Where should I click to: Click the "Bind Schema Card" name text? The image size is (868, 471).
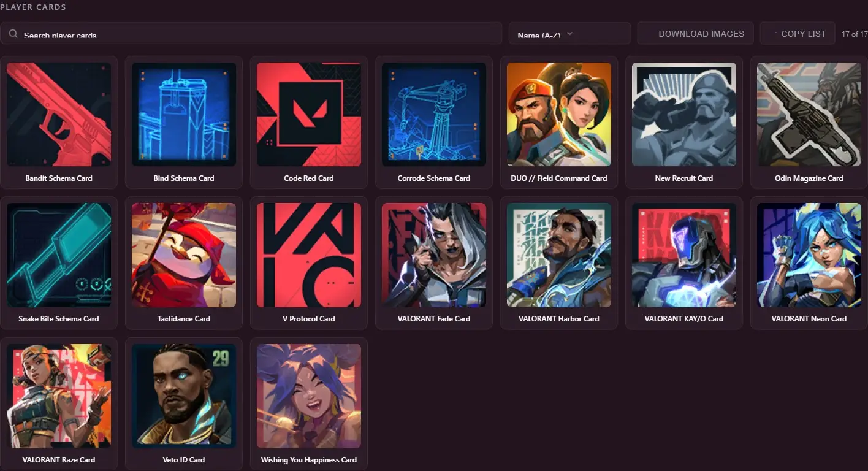pyautogui.click(x=184, y=178)
